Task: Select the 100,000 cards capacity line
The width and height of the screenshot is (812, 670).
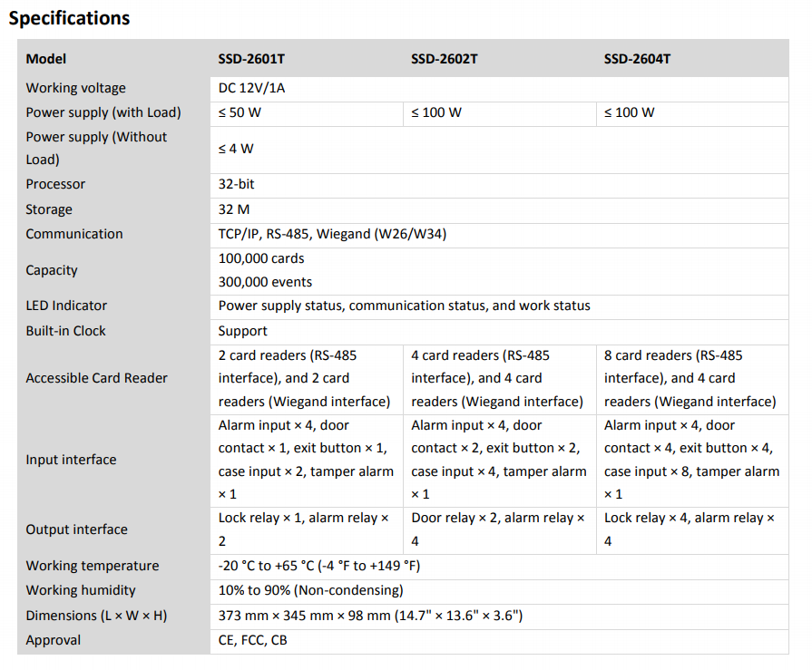Action: (x=261, y=258)
